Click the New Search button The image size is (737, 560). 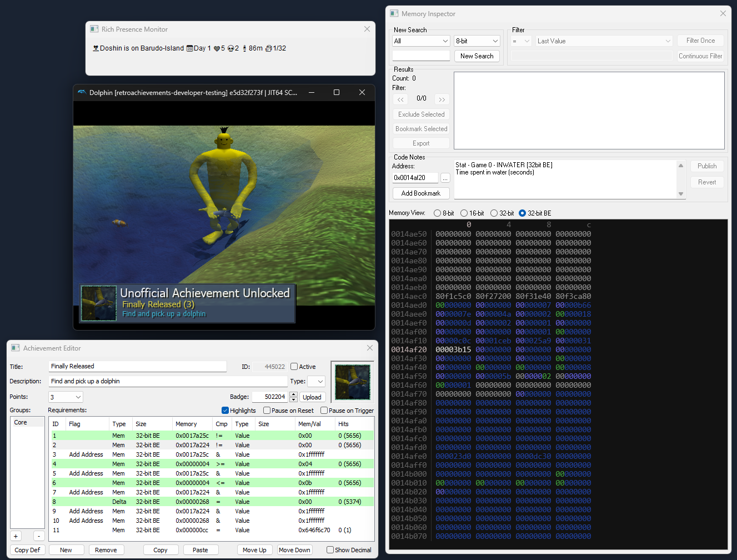coord(477,56)
